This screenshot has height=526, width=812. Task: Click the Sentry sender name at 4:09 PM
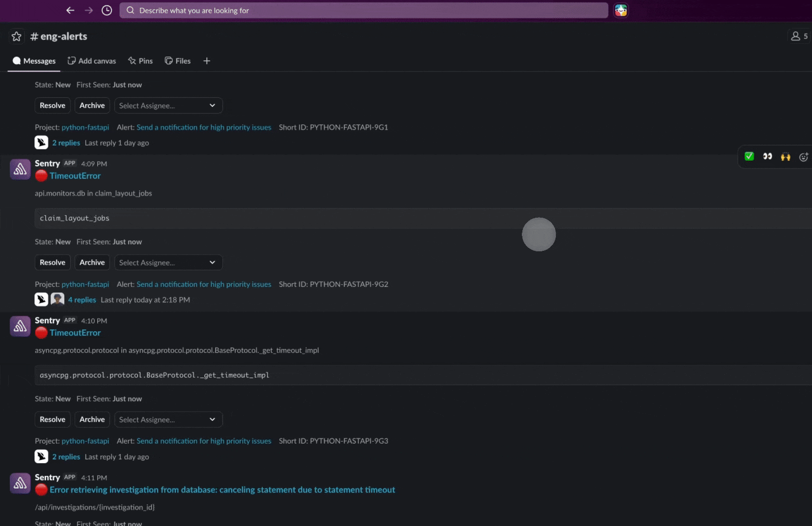(47, 163)
